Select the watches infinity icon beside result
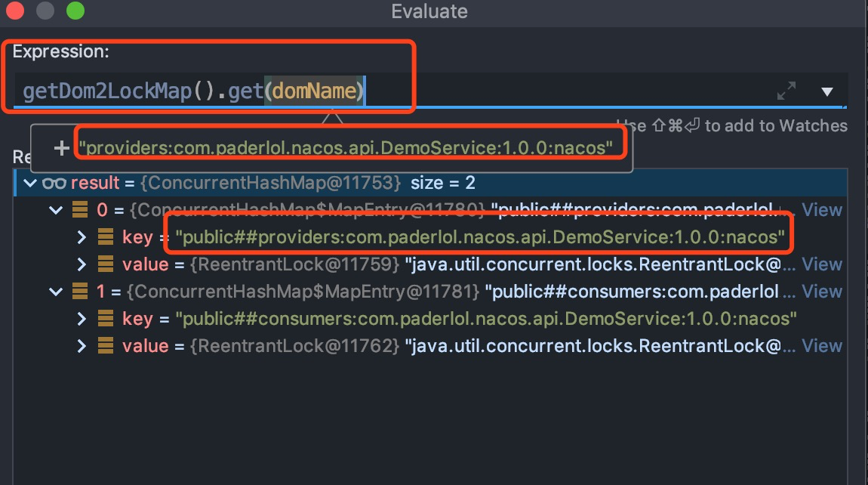Image resolution: width=868 pixels, height=485 pixels. [x=54, y=182]
